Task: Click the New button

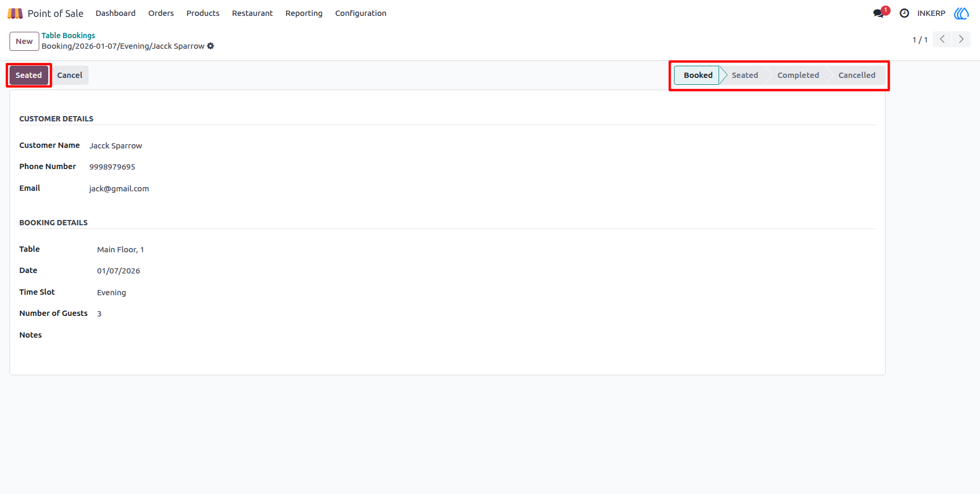Action: (24, 41)
